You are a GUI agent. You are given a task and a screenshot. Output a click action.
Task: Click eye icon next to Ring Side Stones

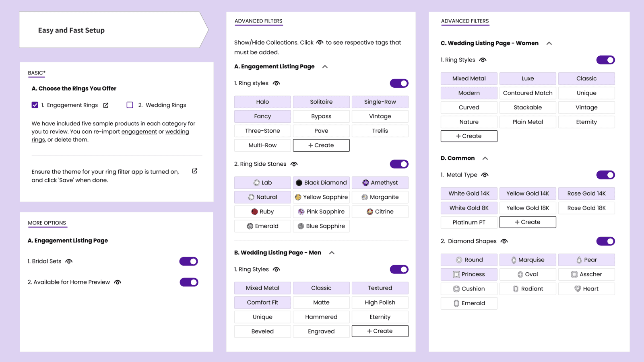pos(294,164)
